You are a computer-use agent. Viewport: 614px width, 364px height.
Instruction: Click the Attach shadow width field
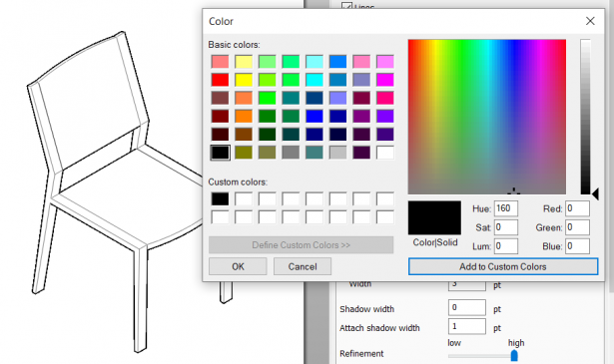(467, 326)
